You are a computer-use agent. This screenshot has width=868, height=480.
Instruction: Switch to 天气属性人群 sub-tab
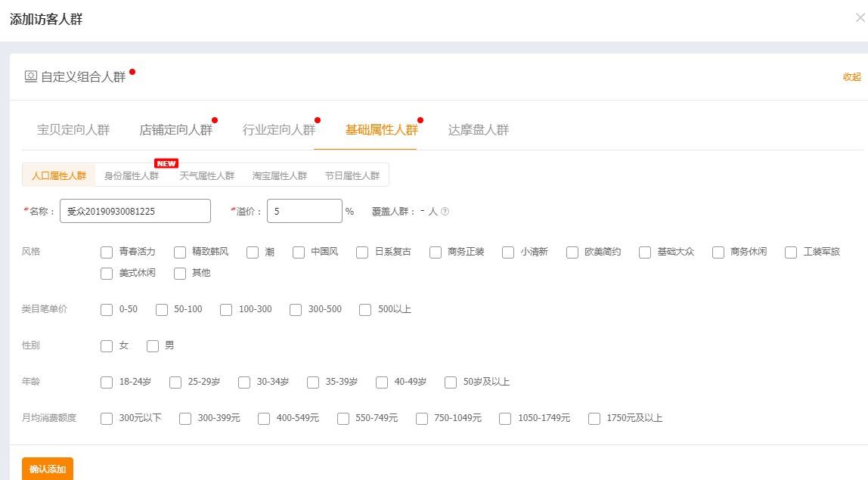coord(207,175)
